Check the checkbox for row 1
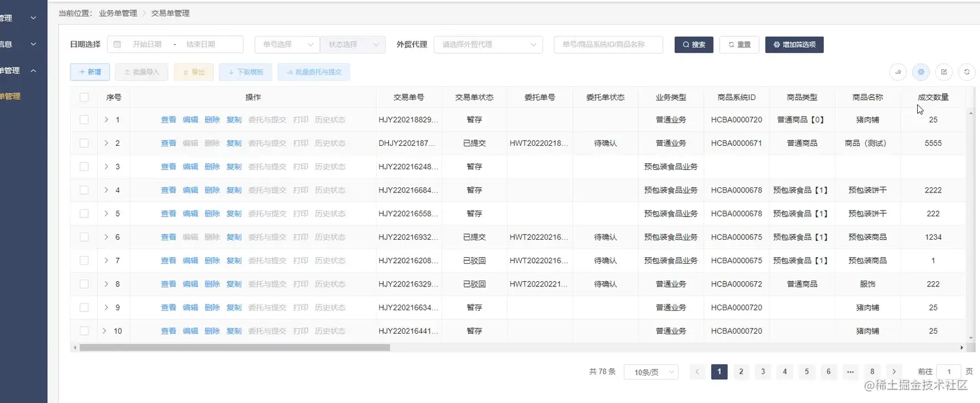 click(x=84, y=120)
